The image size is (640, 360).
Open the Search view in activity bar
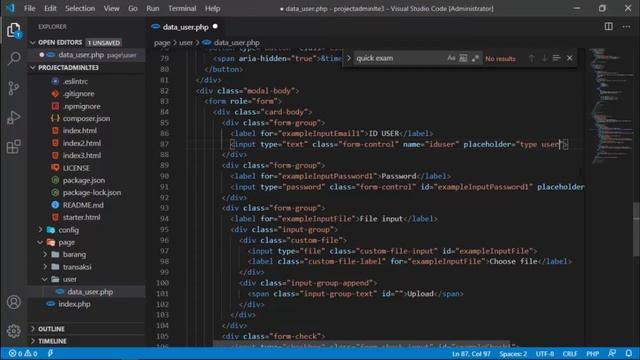coord(13,59)
